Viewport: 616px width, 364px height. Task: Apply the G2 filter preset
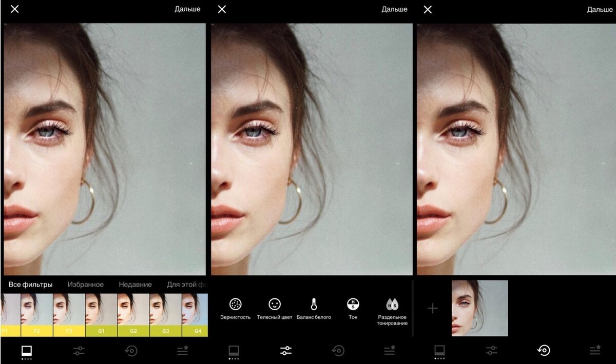point(133,315)
